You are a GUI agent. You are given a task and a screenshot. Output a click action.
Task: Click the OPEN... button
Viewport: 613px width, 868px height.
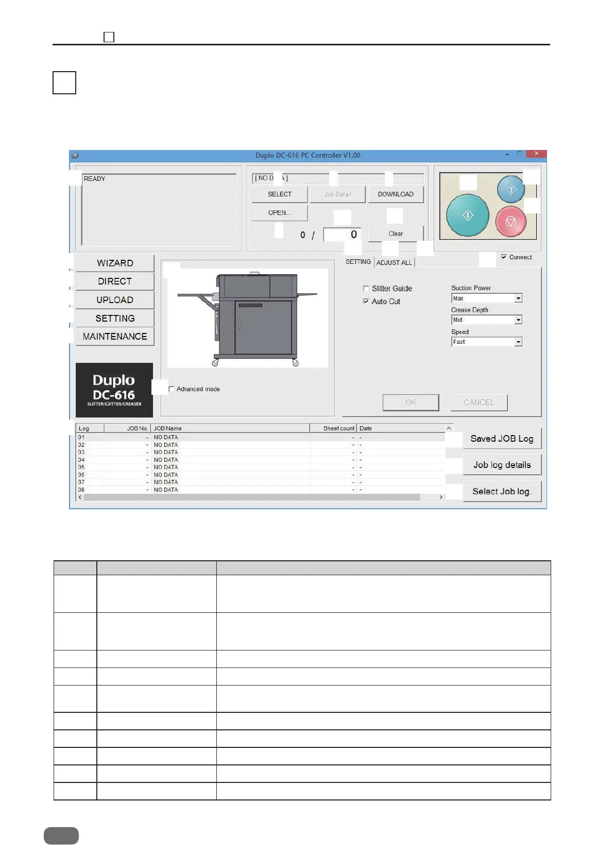[x=280, y=213]
